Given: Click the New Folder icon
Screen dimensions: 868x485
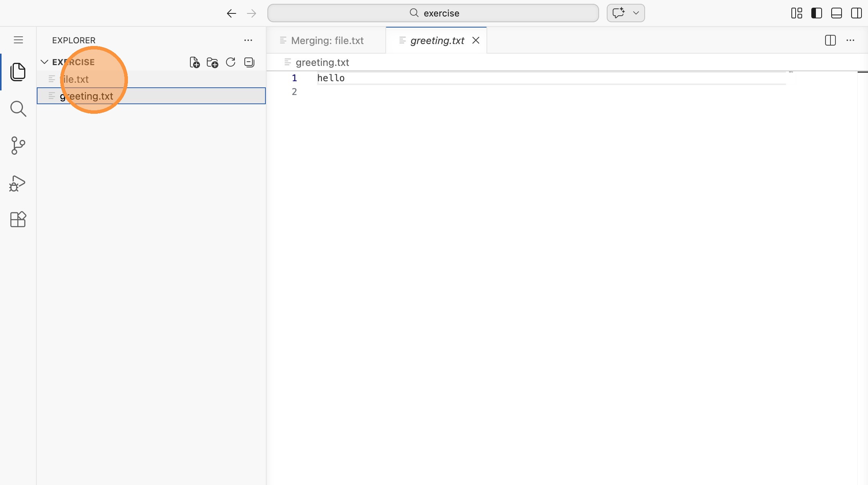Looking at the screenshot, I should coord(212,62).
